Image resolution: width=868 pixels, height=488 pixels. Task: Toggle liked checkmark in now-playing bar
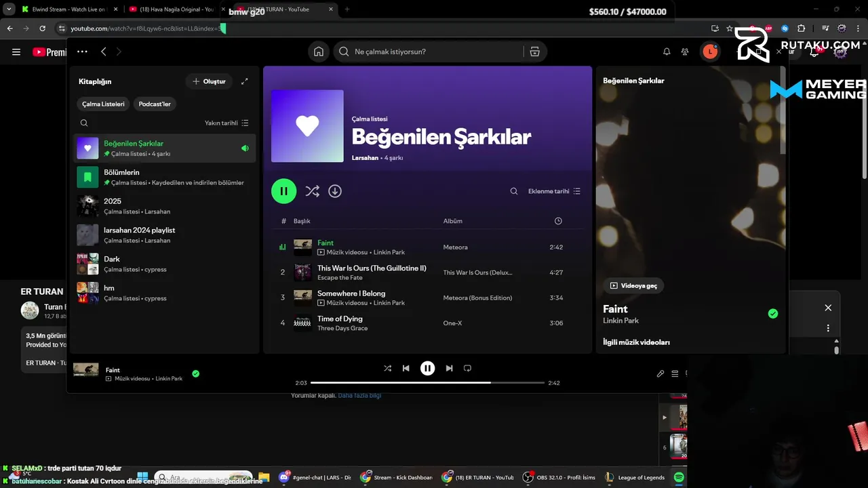[195, 373]
